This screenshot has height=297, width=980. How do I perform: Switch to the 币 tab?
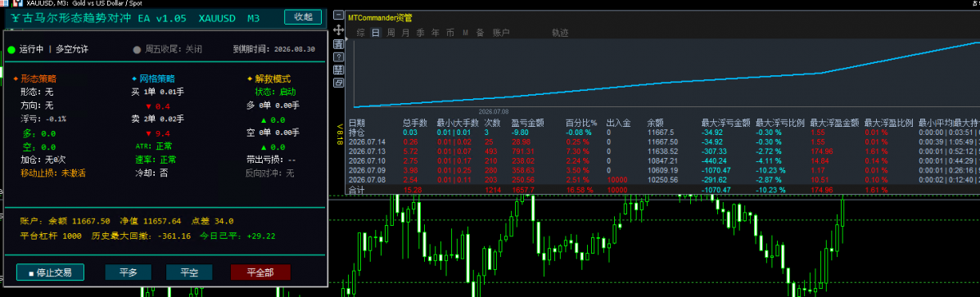450,33
